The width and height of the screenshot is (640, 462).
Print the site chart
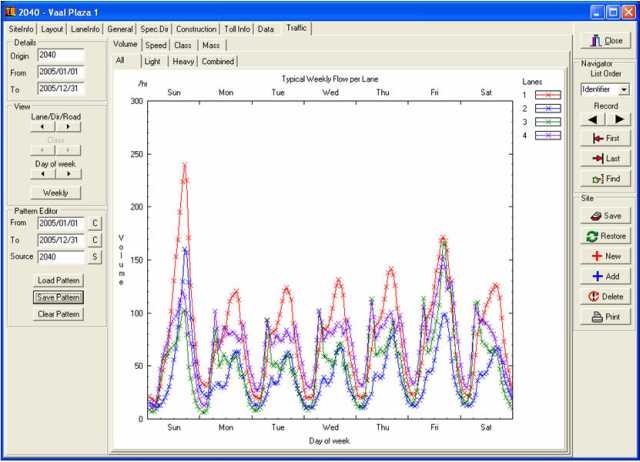pos(606,317)
